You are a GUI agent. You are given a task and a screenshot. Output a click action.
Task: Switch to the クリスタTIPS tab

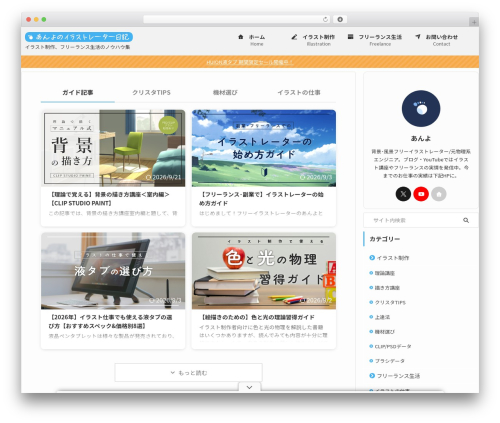(x=151, y=92)
